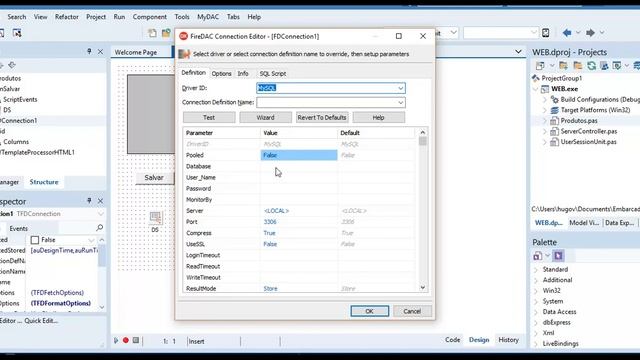Screen dimensions: 640x360
Task: Pin the Structure panel with pushpin icon
Action: 89,51
